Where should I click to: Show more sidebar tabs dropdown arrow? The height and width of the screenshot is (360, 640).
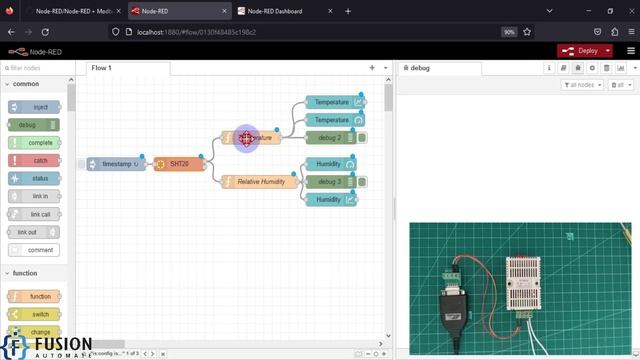tap(635, 68)
